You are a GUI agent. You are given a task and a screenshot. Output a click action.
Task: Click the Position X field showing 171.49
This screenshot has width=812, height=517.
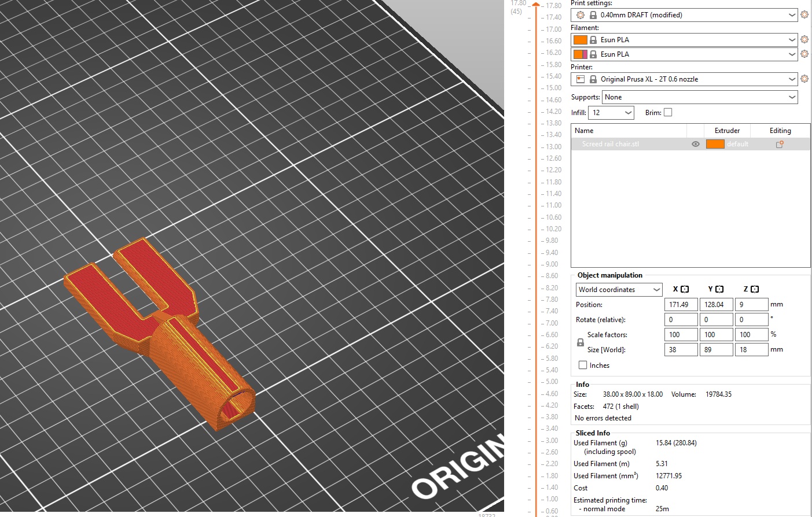pos(681,305)
